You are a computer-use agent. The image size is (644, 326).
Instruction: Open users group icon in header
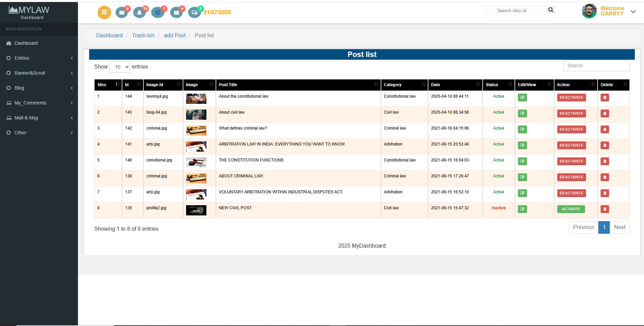(158, 13)
